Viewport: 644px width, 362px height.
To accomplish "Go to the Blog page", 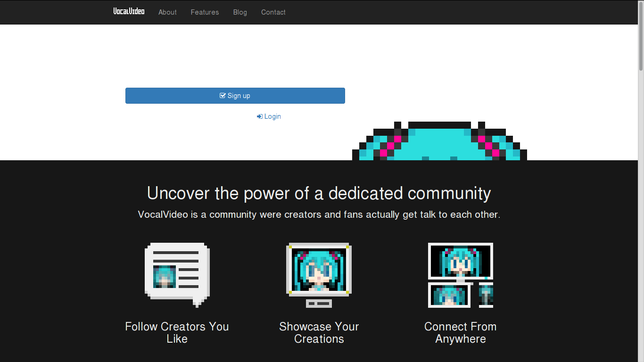I will 240,12.
